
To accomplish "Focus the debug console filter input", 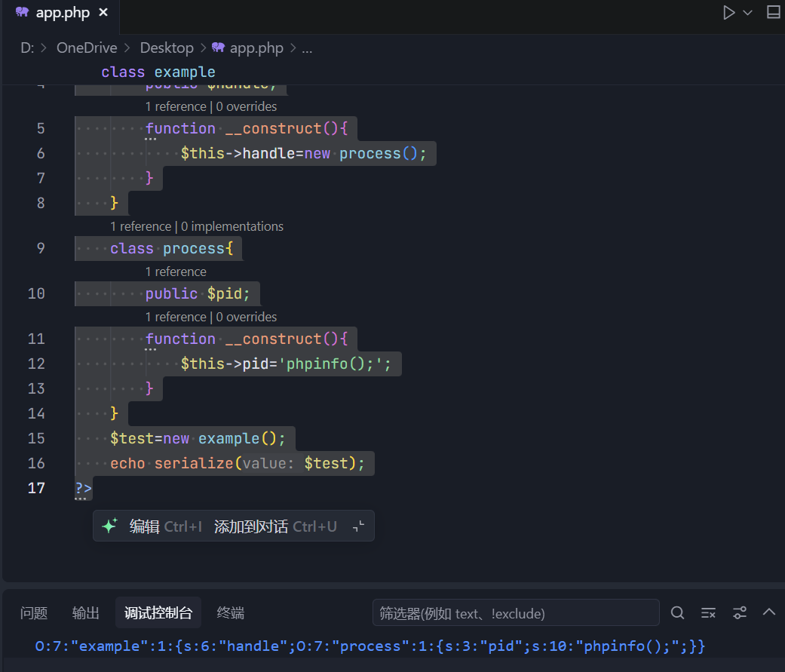I will 515,613.
